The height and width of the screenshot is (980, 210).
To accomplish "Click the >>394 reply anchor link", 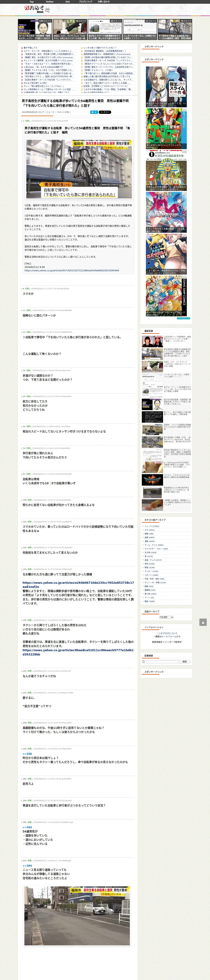I will click(x=27, y=866).
